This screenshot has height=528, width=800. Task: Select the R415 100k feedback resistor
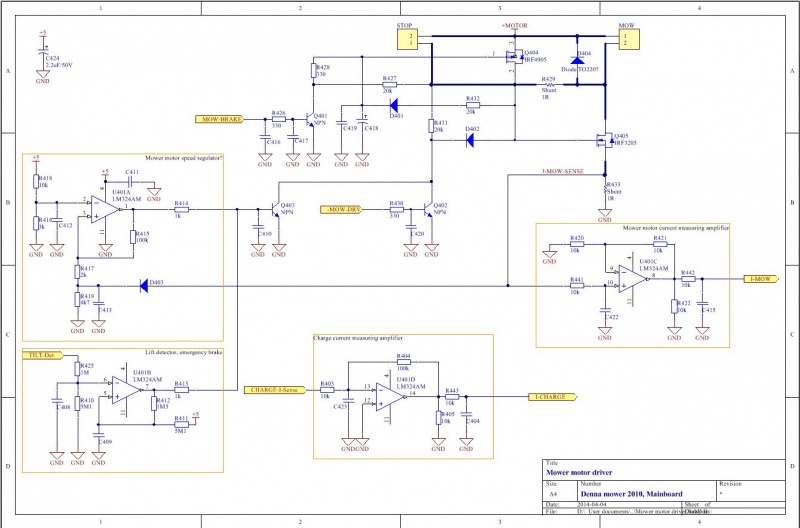(x=133, y=237)
